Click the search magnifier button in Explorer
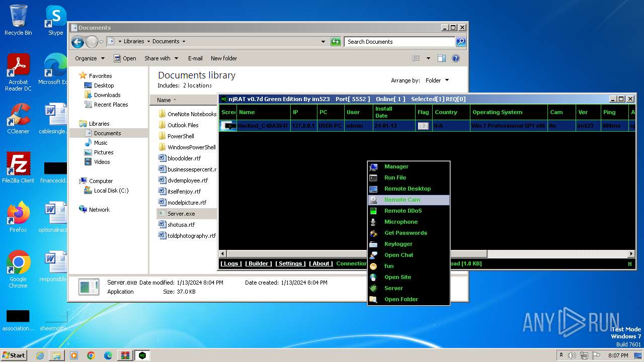The image size is (644, 362). (461, 42)
